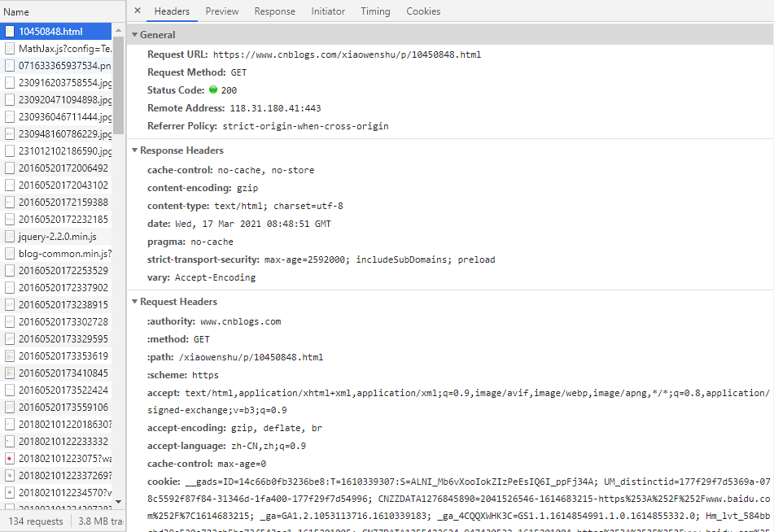Switch to the Cookies tab
This screenshot has width=774, height=532.
click(x=423, y=11)
